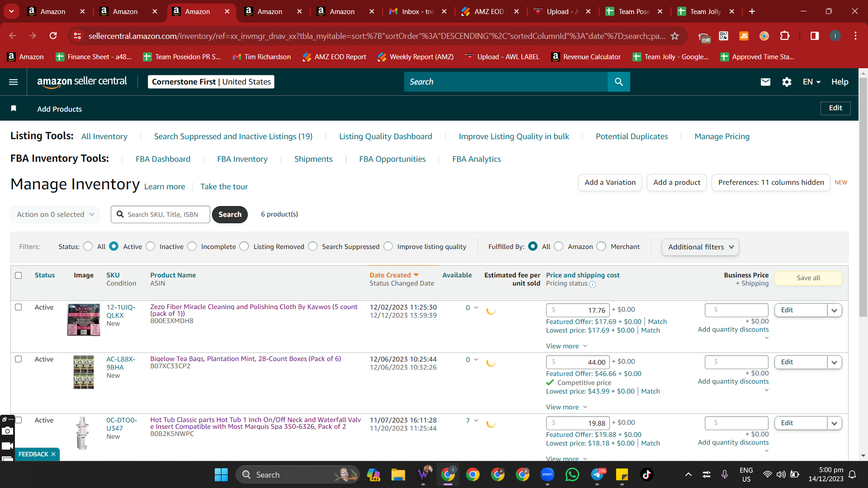This screenshot has width=868, height=488.
Task: Open the Shipments tool link
Action: [313, 159]
